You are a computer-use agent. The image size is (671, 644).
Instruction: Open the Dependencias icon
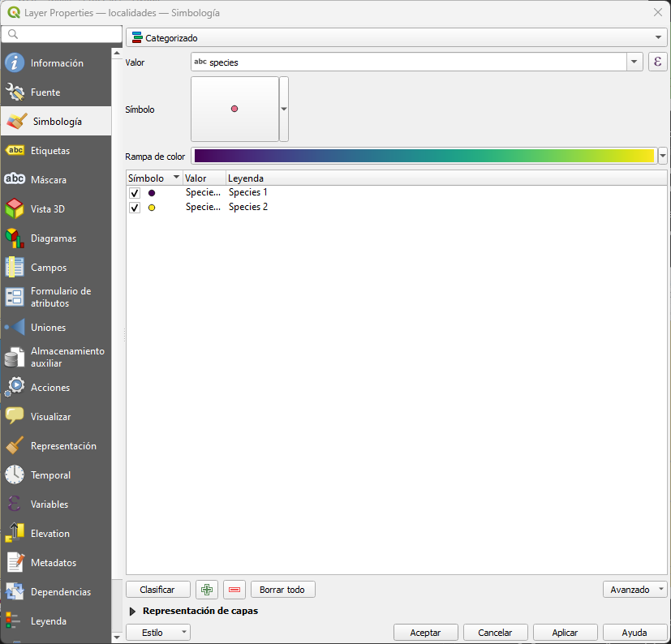point(15,591)
